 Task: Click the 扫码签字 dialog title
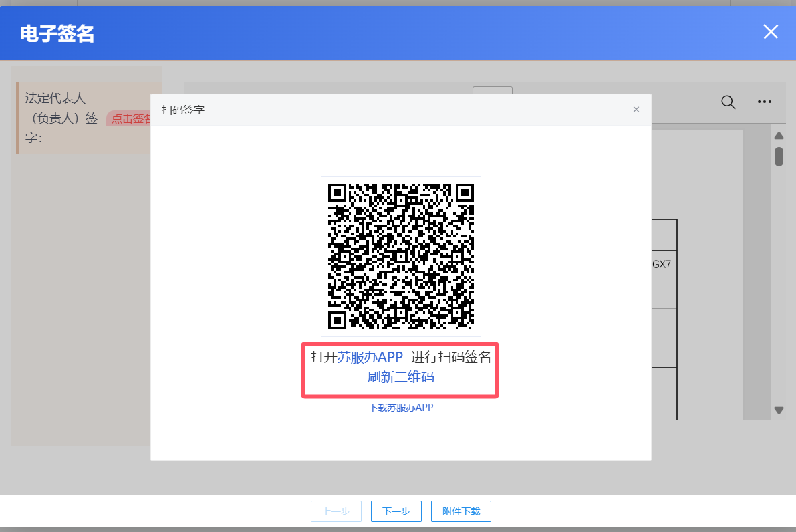click(x=183, y=110)
